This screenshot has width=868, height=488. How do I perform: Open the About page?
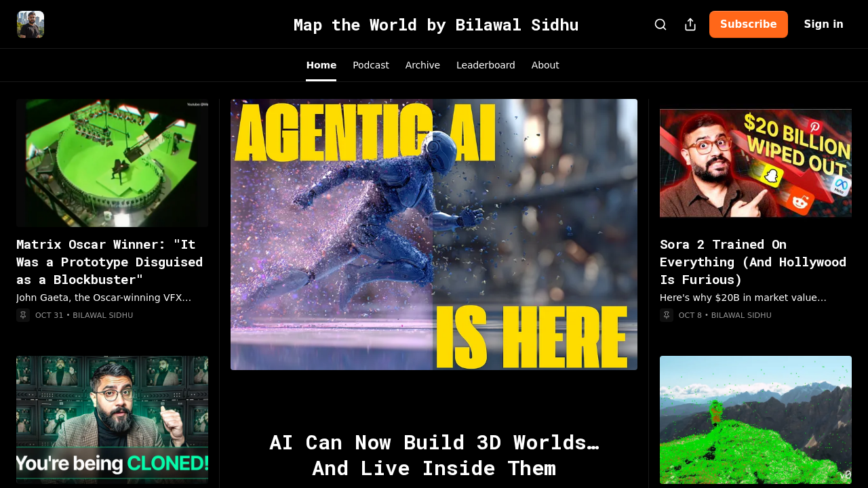coord(545,64)
